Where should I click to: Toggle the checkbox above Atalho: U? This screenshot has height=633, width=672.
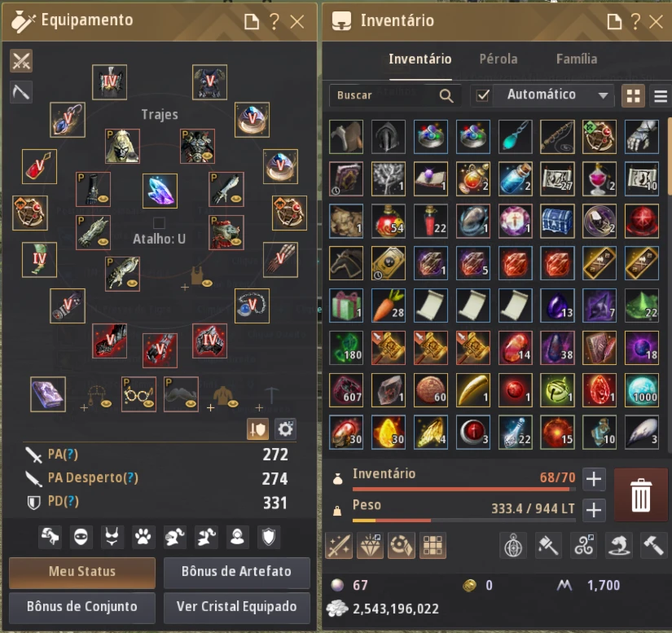(159, 223)
